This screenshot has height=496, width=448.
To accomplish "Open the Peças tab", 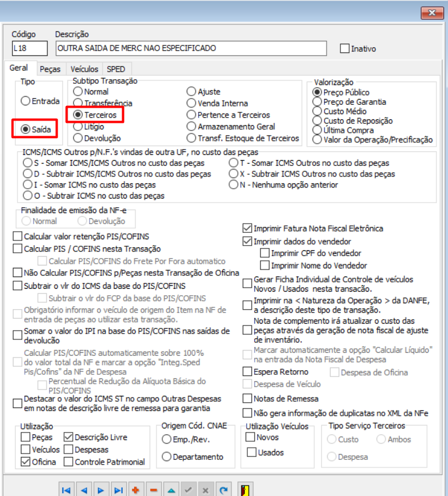I will click(x=50, y=69).
